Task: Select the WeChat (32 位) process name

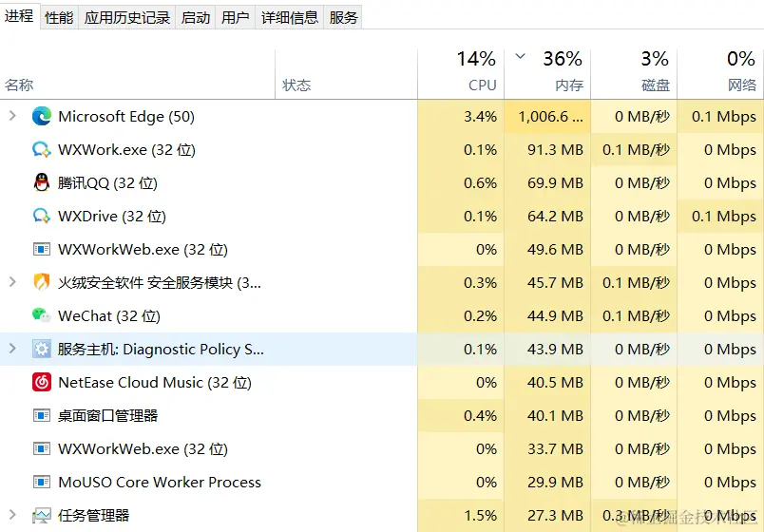Action: [109, 316]
